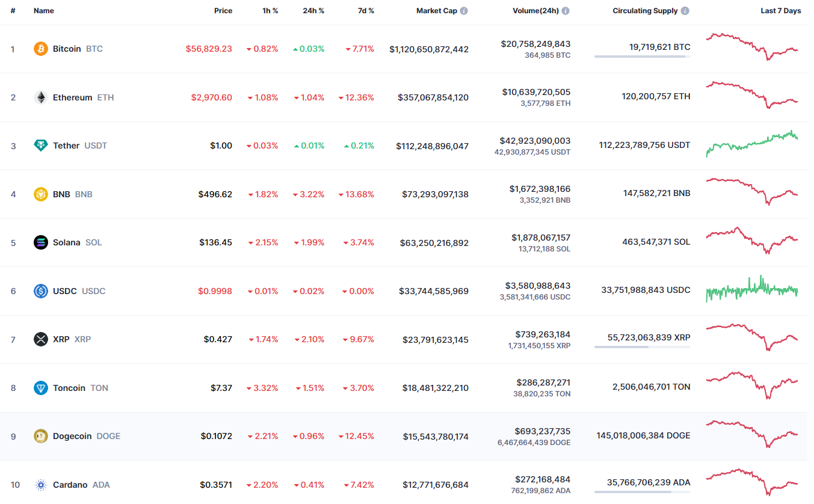Click the Dogecoin logo icon
The width and height of the screenshot is (814, 504).
click(x=40, y=436)
